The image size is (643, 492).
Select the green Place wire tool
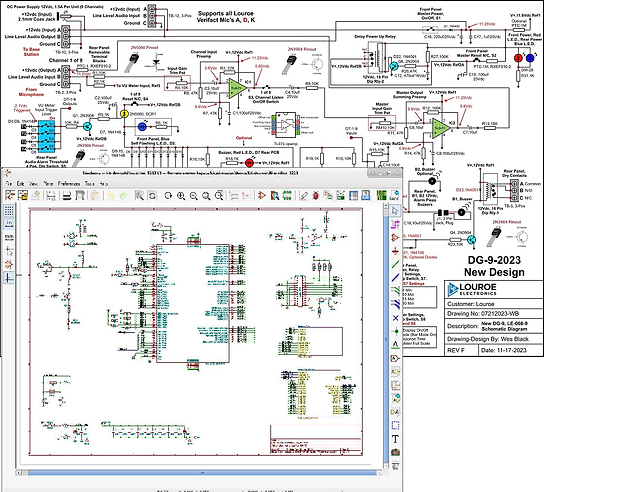click(x=395, y=264)
